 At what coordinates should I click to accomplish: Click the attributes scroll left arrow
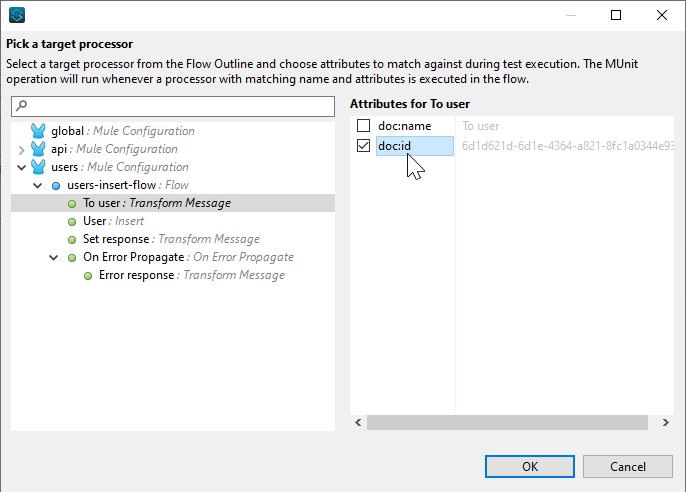coord(358,422)
